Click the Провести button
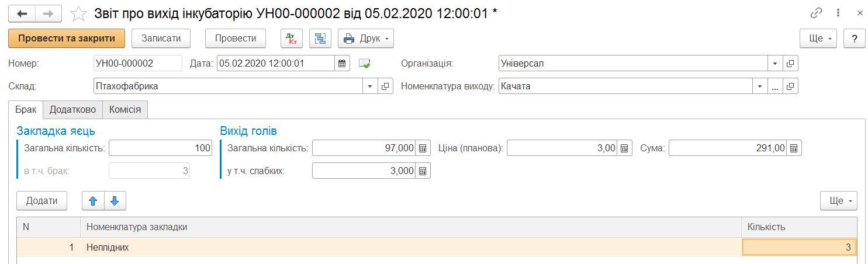 click(x=236, y=39)
